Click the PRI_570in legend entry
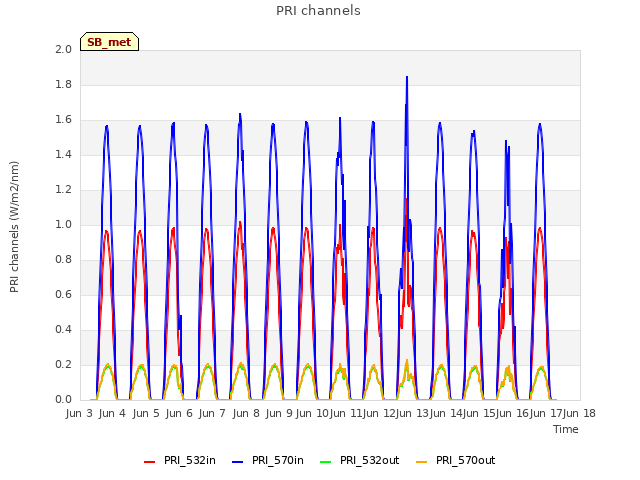 pyautogui.click(x=268, y=460)
